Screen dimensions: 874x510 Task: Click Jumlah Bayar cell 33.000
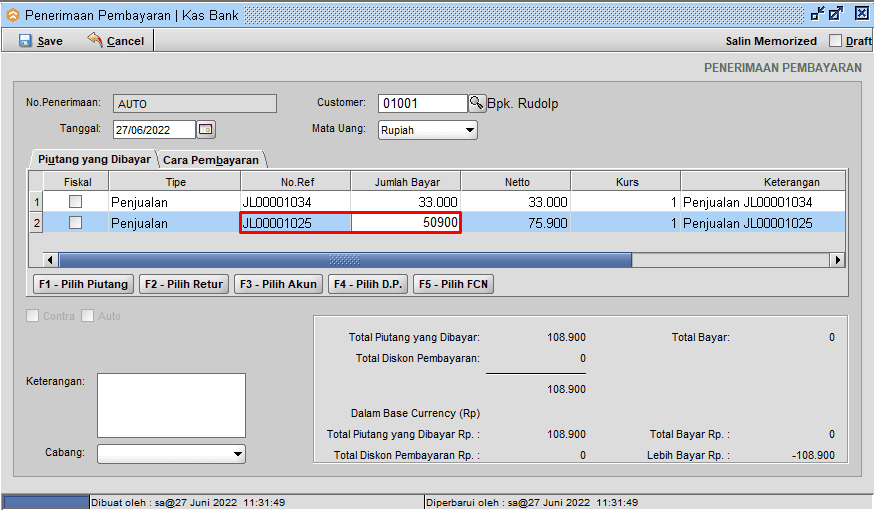click(406, 202)
